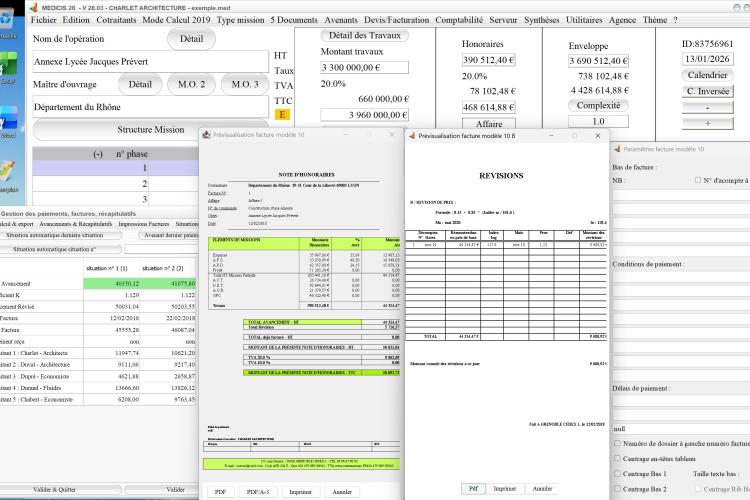750x500 pixels.
Task: Click the icon in the 'Paramètres facture modèle 10' title bar
Action: 617,149
